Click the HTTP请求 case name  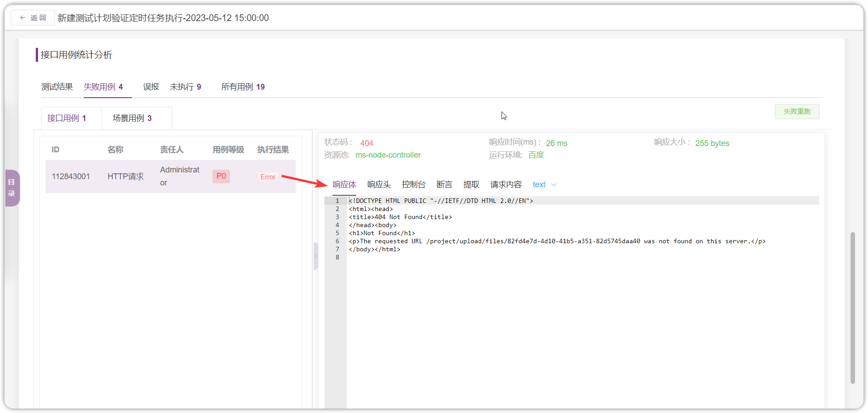(x=126, y=176)
